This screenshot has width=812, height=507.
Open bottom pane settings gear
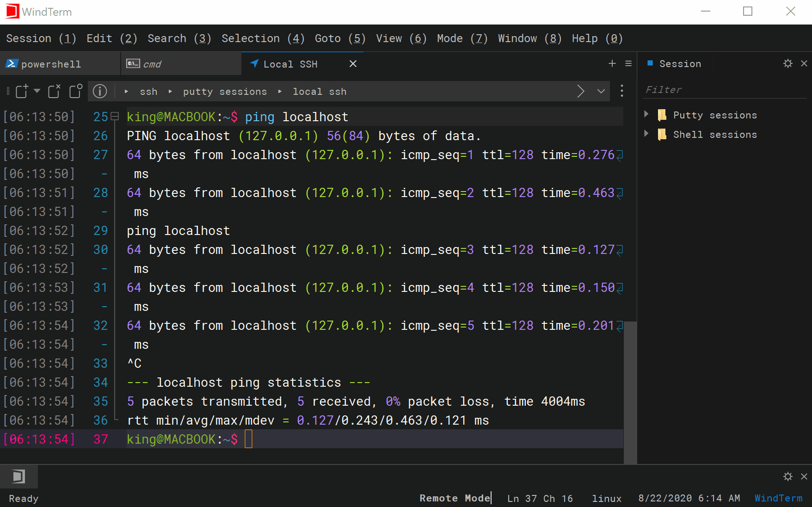[x=788, y=476]
